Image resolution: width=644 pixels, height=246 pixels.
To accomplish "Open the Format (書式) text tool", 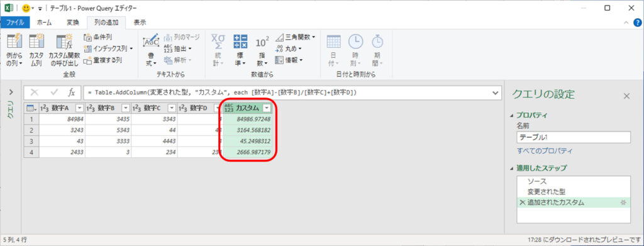I will (151, 50).
